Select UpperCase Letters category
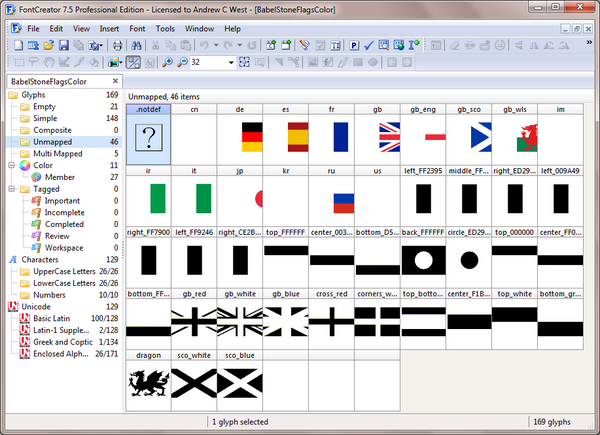 pos(64,272)
